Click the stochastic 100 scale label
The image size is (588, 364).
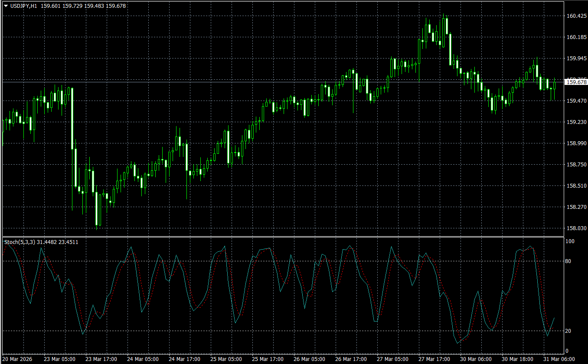(x=571, y=241)
